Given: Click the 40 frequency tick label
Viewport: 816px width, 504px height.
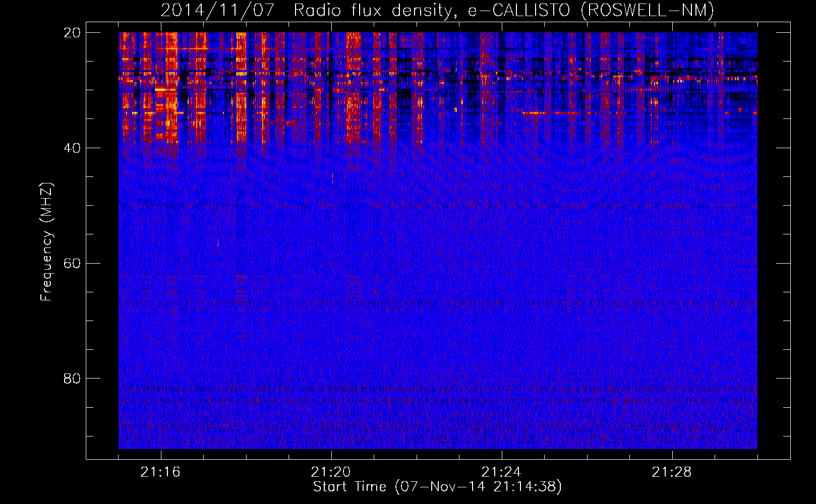Looking at the screenshot, I should coord(72,148).
